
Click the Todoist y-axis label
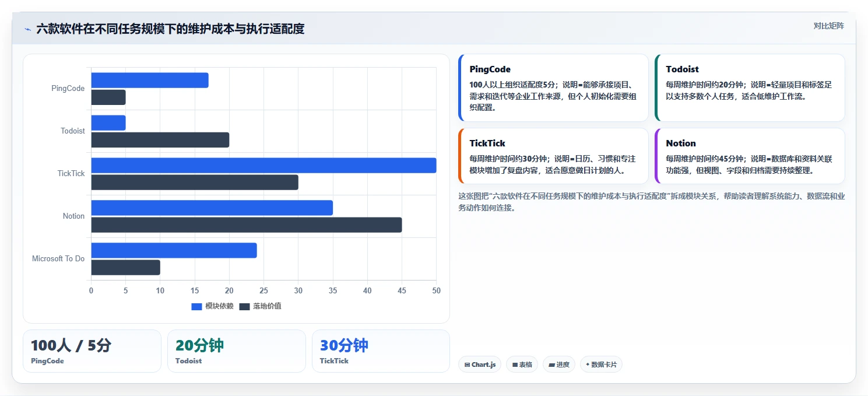tap(73, 131)
